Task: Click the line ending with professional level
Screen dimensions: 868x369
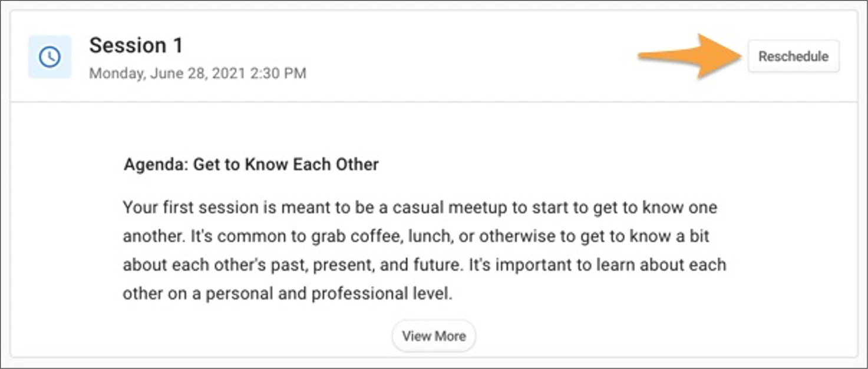Action: point(288,294)
